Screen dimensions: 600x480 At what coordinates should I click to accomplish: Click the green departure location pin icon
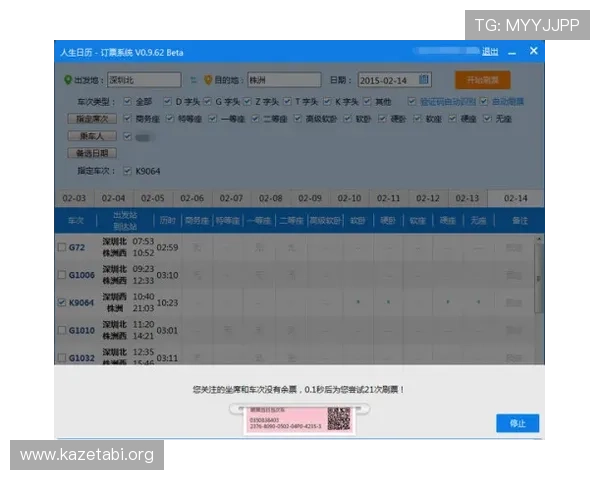click(68, 80)
